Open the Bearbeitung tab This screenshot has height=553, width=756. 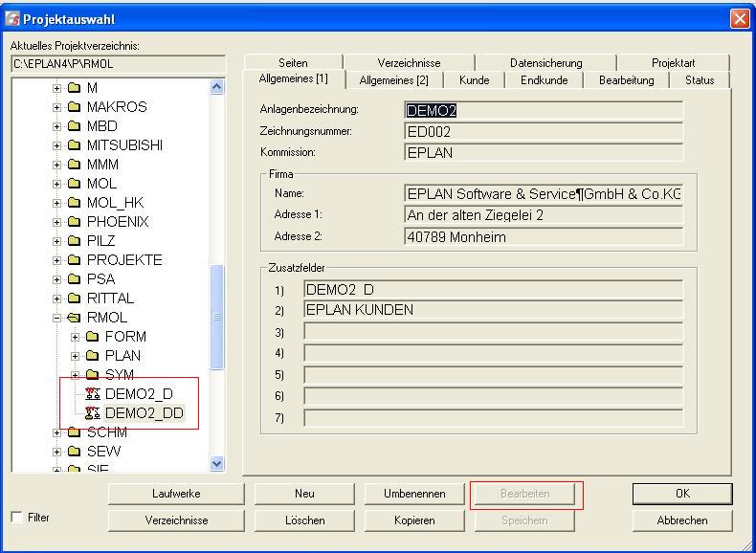coord(626,80)
